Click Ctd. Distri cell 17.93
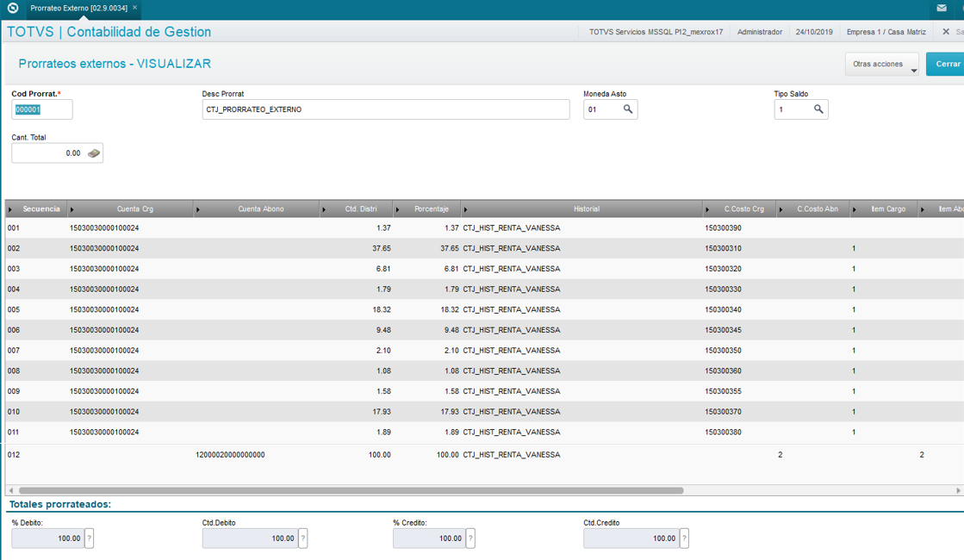This screenshot has width=964, height=560. click(x=381, y=412)
